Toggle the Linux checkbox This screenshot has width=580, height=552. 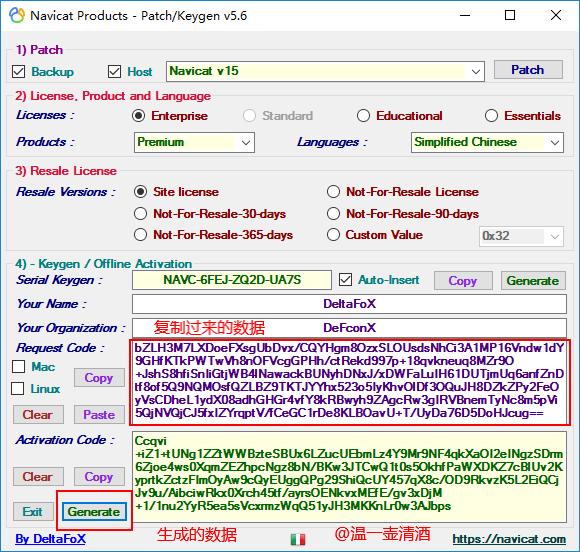[18, 388]
